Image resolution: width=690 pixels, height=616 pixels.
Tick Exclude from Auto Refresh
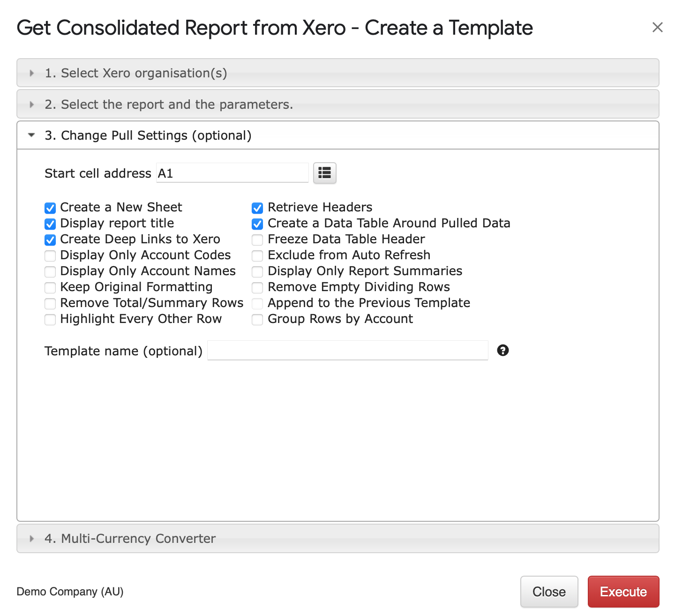(x=257, y=255)
